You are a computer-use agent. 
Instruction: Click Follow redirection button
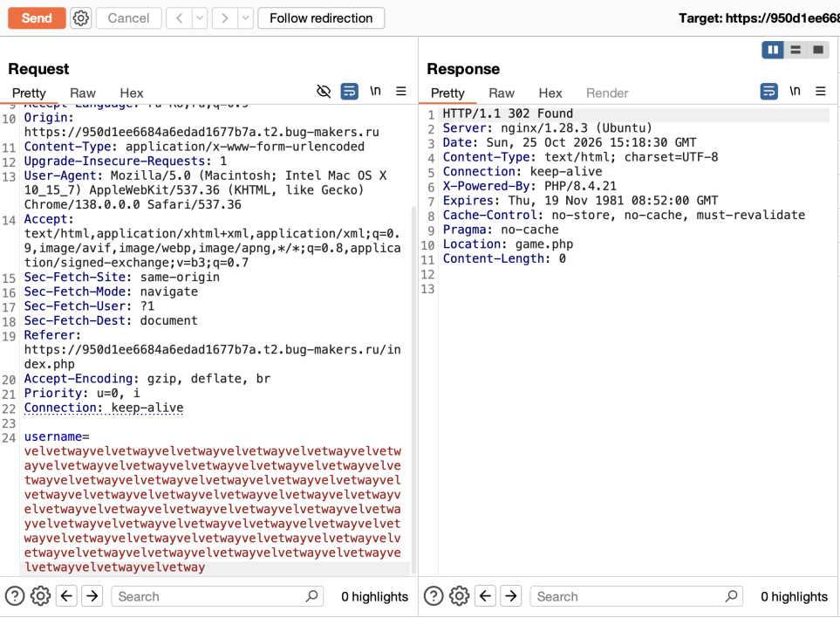tap(321, 18)
